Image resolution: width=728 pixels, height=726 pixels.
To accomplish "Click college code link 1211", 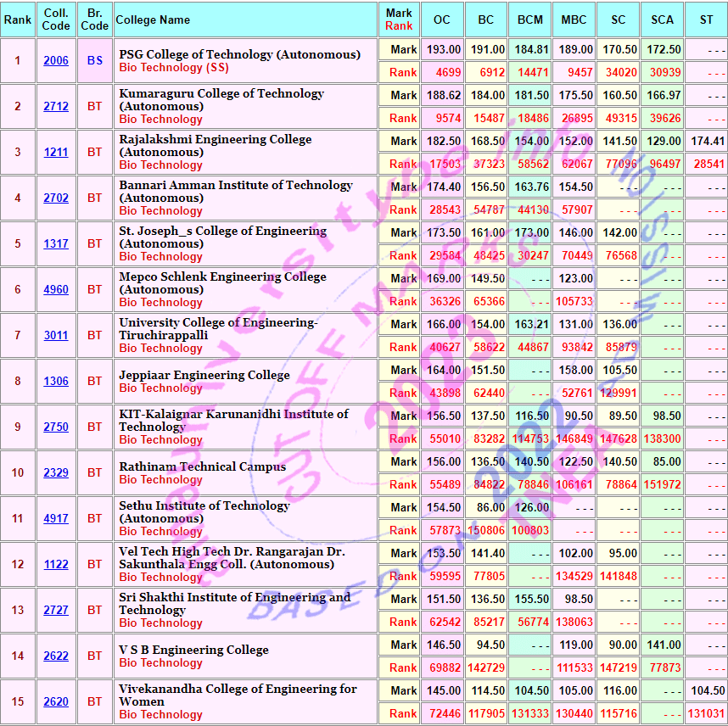I will [56, 153].
